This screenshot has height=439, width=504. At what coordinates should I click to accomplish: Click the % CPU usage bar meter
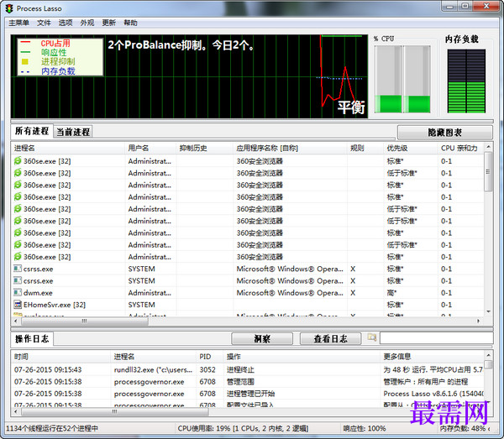pyautogui.click(x=402, y=79)
